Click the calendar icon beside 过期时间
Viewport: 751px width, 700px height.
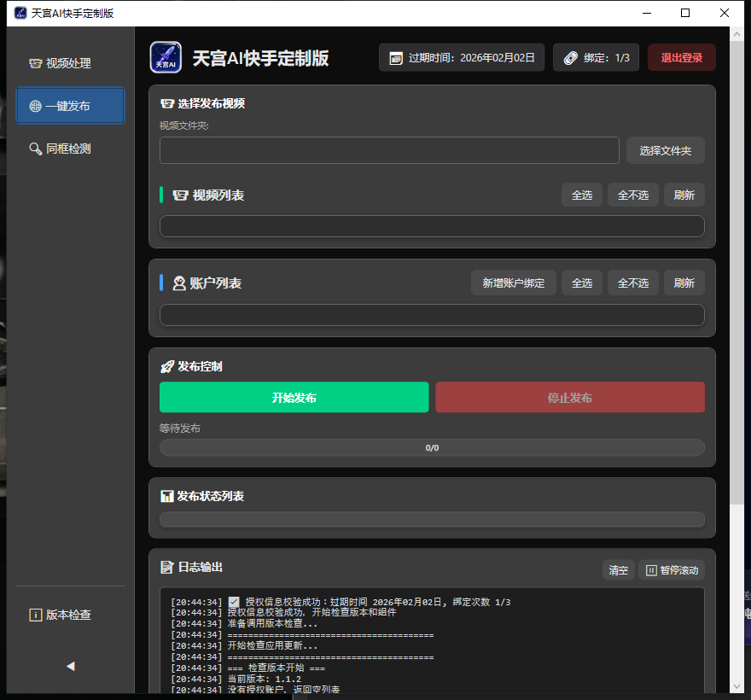tap(394, 57)
